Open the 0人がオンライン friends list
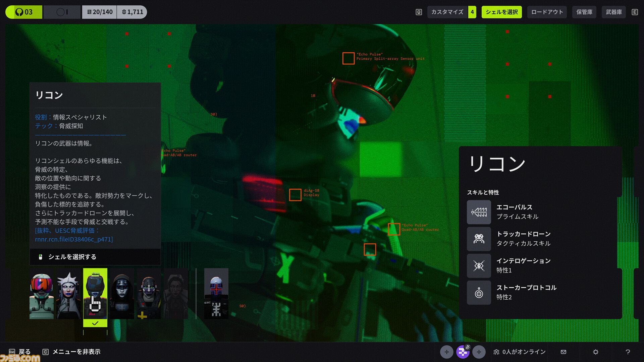The width and height of the screenshot is (644, 362). point(519,352)
